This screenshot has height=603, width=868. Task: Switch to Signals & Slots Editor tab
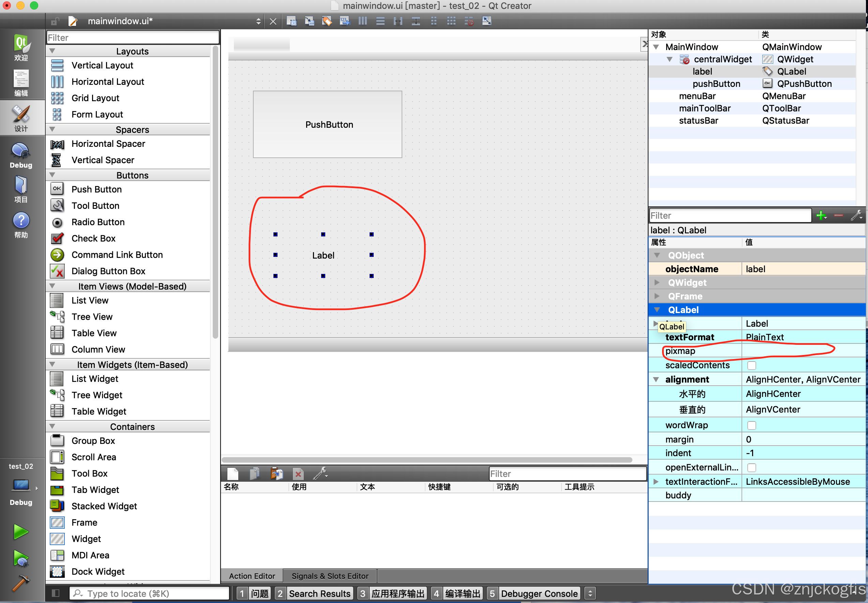pos(330,576)
